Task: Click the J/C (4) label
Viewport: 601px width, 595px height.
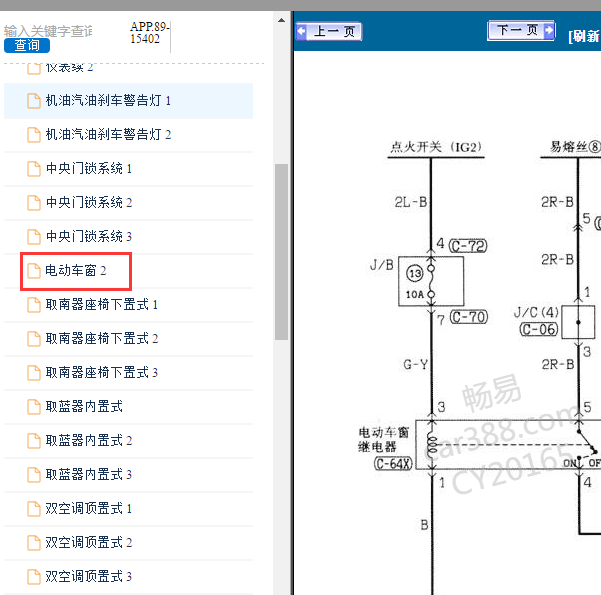Action: [x=536, y=312]
